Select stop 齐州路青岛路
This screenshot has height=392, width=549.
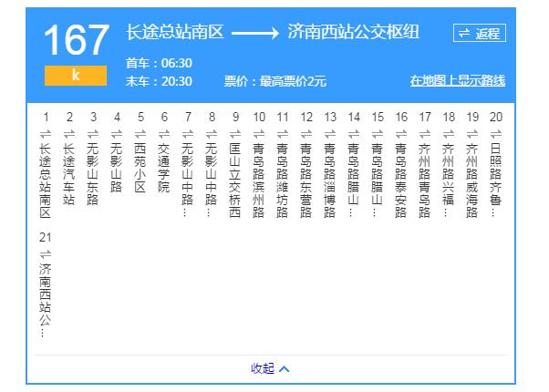[425, 181]
